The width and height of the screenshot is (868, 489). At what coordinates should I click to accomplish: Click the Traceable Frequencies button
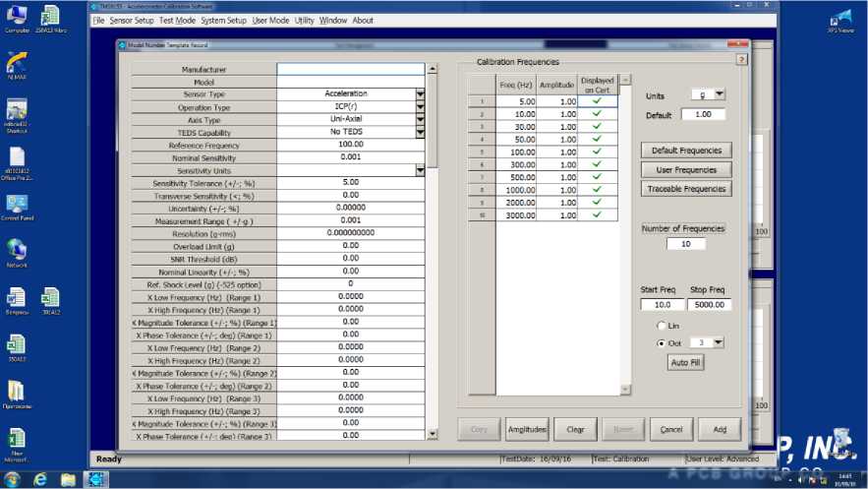pyautogui.click(x=686, y=188)
